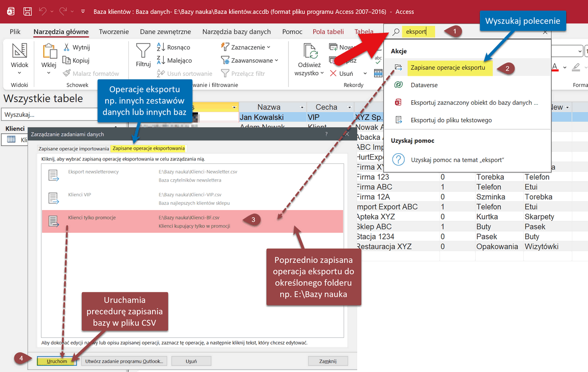Switch to Zapisane operacje importowania tab
Viewport: 588px width, 372px height.
tap(73, 148)
